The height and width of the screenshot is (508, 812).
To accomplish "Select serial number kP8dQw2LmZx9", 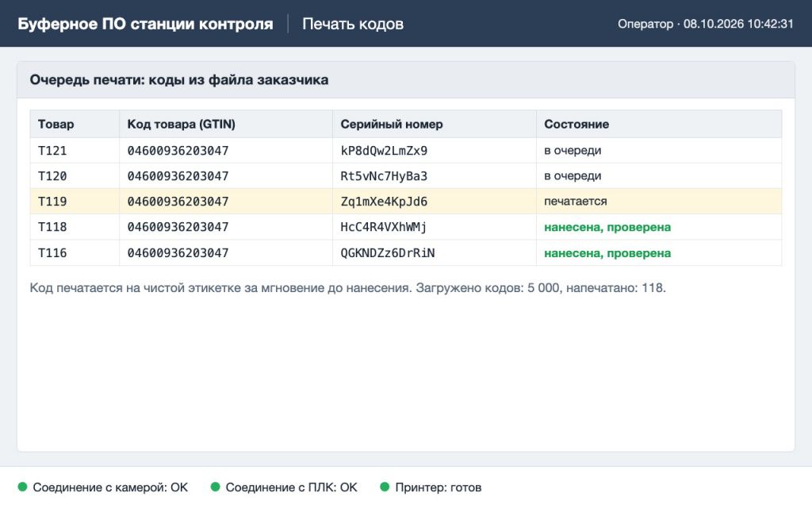I will tap(384, 150).
